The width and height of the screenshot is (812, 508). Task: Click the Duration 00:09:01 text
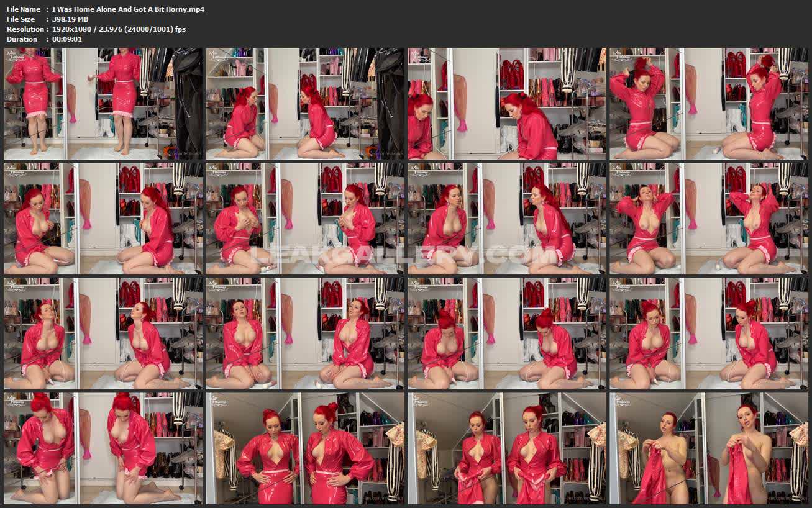67,39
